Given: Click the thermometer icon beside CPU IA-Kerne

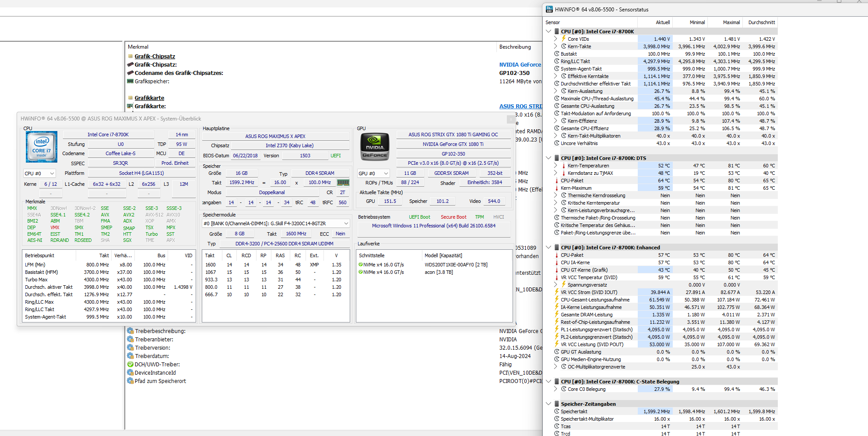Looking at the screenshot, I should tap(557, 262).
